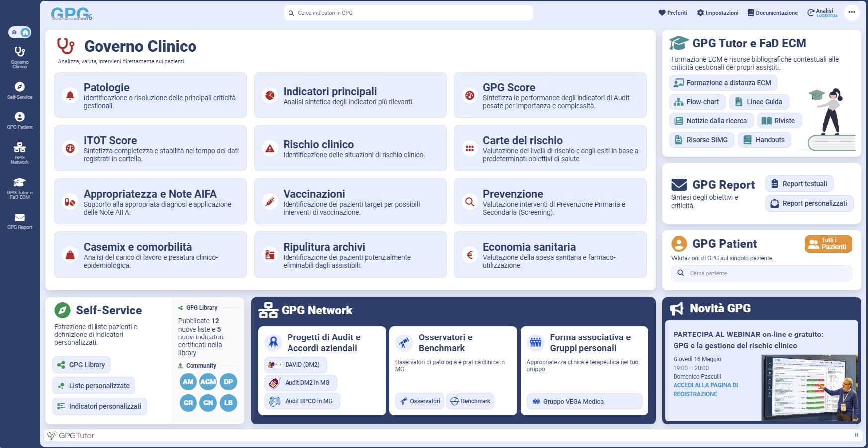Toggle the home switch atop the sidebar
This screenshot has width=868, height=448.
(20, 32)
